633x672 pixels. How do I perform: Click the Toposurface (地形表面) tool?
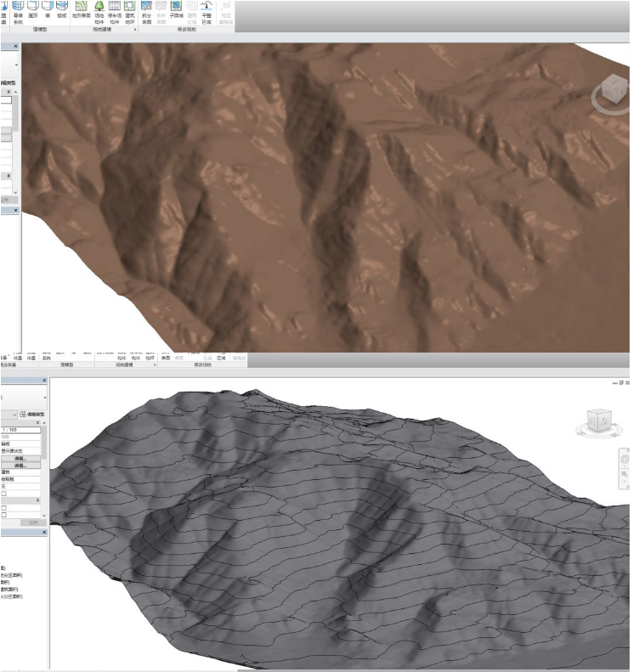pos(82,9)
